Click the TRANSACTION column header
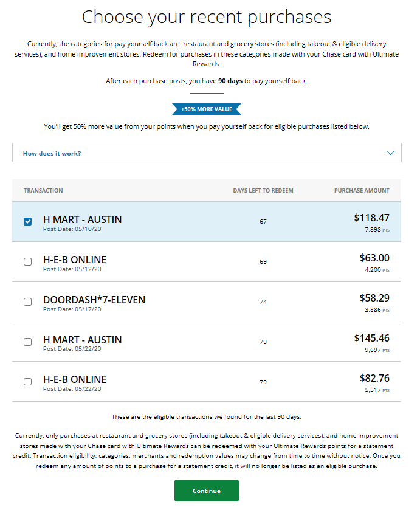Viewport: 420px width, 510px height. (x=43, y=191)
